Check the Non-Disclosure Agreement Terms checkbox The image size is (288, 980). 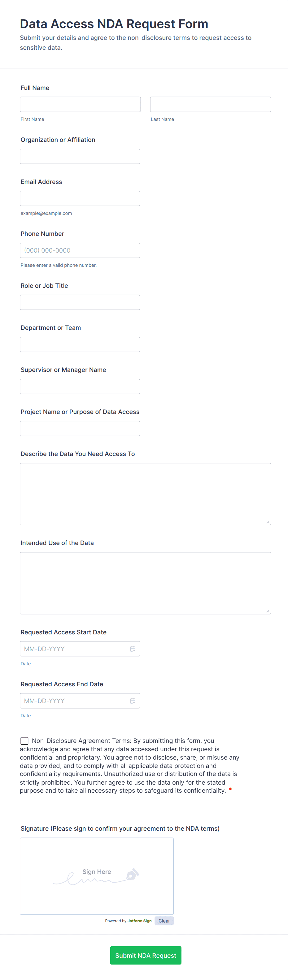pyautogui.click(x=24, y=741)
